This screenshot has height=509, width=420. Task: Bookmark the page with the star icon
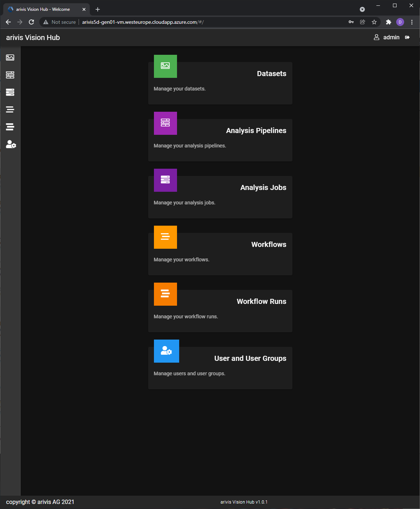click(374, 22)
